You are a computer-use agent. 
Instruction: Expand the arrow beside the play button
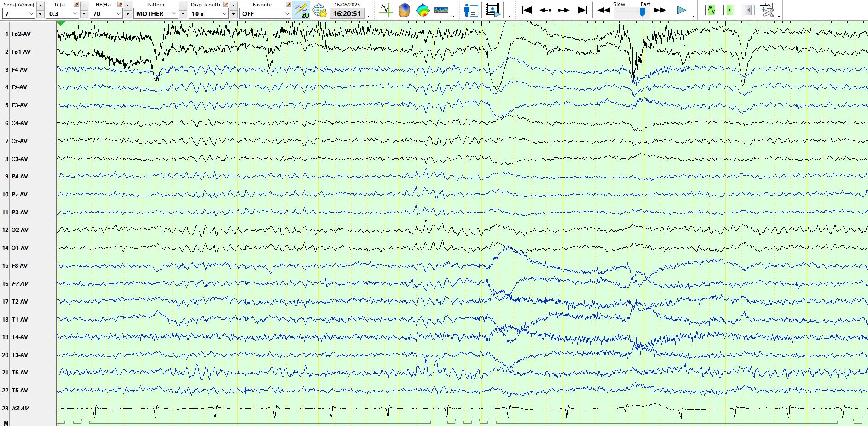[x=694, y=16]
